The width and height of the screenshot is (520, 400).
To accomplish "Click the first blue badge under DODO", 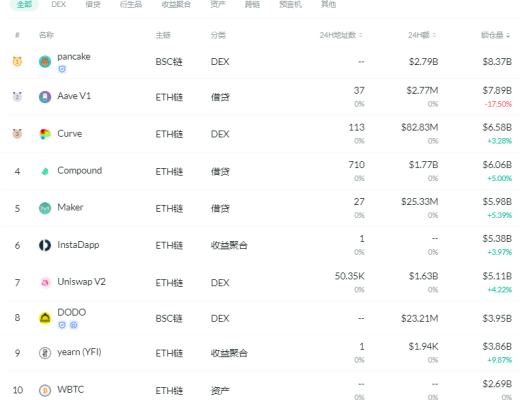I will click(62, 325).
